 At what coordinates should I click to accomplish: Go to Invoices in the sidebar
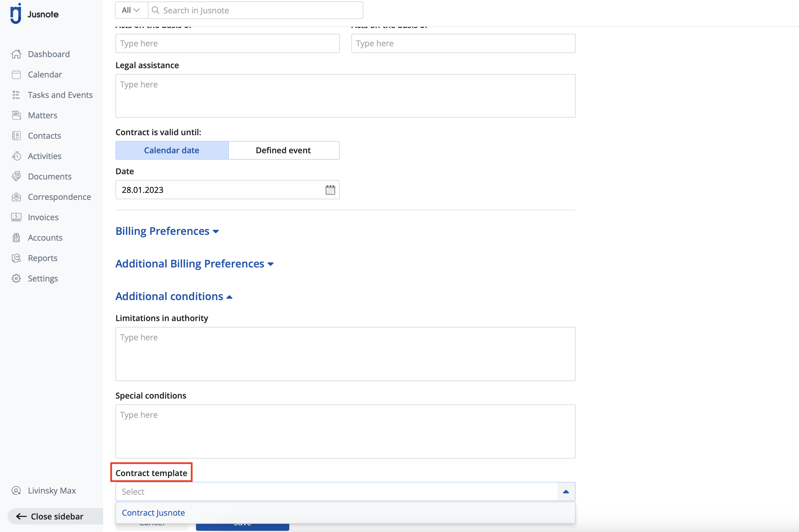(43, 217)
